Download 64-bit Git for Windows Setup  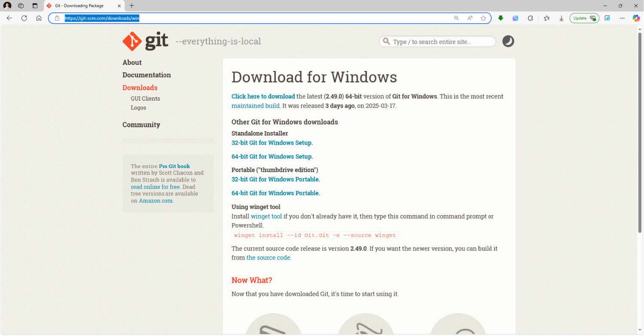[272, 157]
